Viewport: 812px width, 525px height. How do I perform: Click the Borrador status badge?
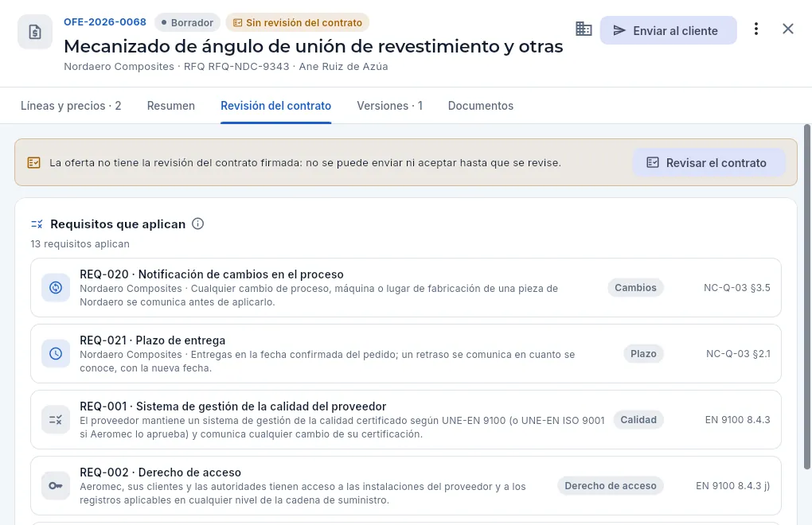(x=187, y=23)
